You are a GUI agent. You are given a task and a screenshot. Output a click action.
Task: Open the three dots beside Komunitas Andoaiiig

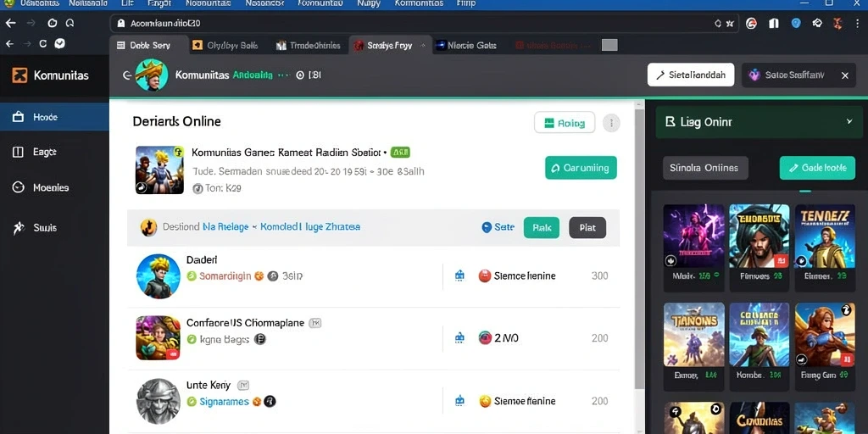pos(283,75)
